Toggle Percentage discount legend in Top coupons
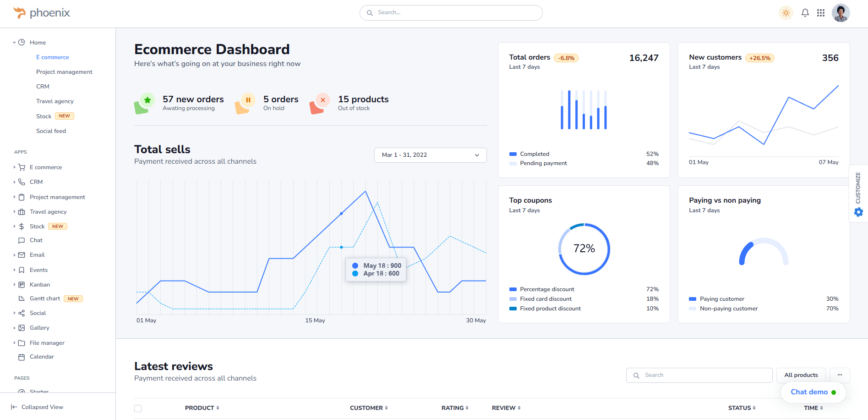 (547, 289)
